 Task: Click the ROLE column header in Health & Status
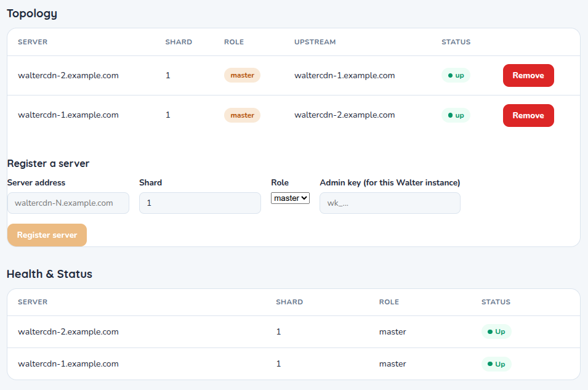[x=389, y=302]
